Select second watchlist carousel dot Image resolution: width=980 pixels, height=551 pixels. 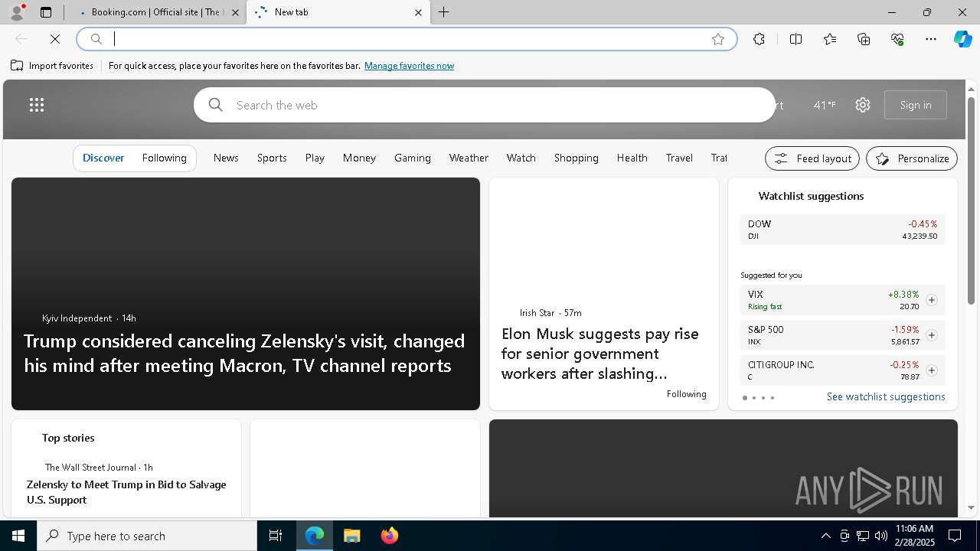(x=754, y=398)
